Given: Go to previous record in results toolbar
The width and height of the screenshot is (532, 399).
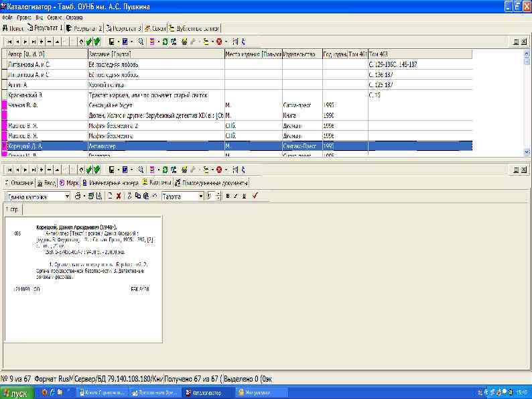Looking at the screenshot, I should coord(17,42).
